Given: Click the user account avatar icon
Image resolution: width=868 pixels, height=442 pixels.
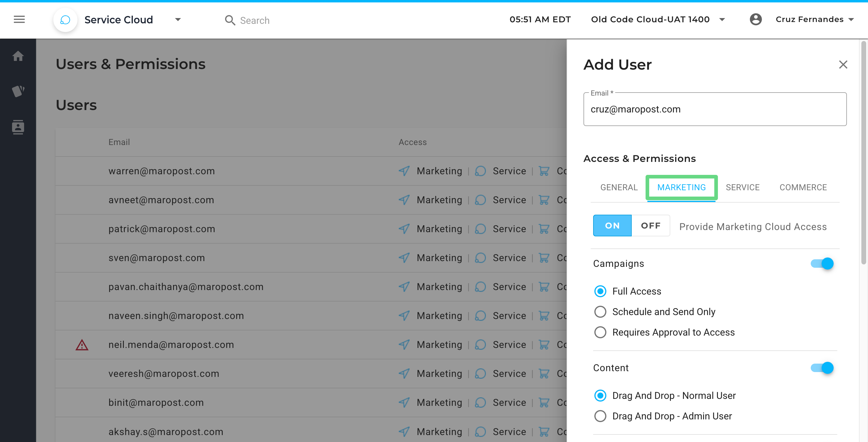Looking at the screenshot, I should coord(756,20).
